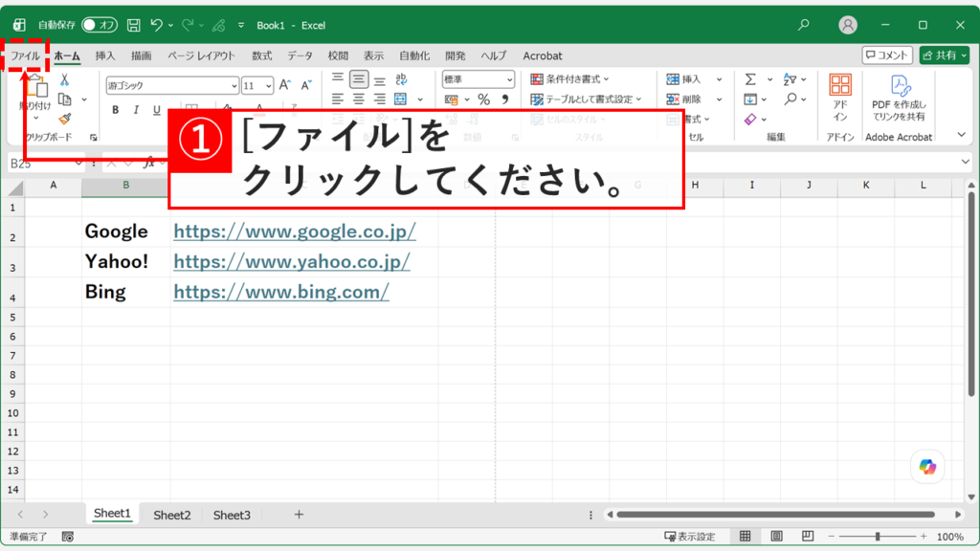Add a new sheet with plus button
Viewport: 980px width, 551px height.
tap(299, 514)
